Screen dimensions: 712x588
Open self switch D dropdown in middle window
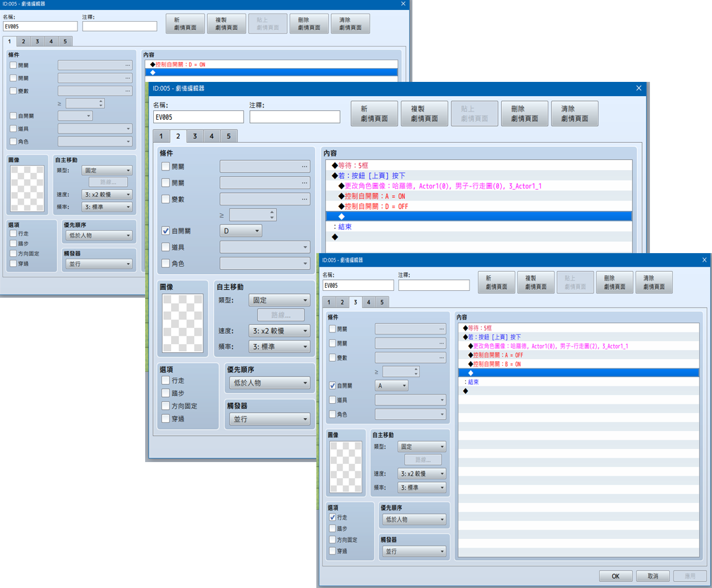(x=241, y=231)
